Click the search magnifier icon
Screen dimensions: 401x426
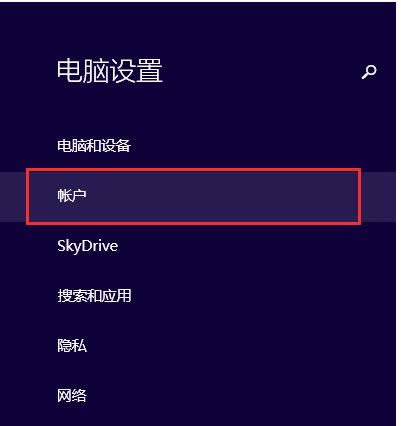coord(369,72)
